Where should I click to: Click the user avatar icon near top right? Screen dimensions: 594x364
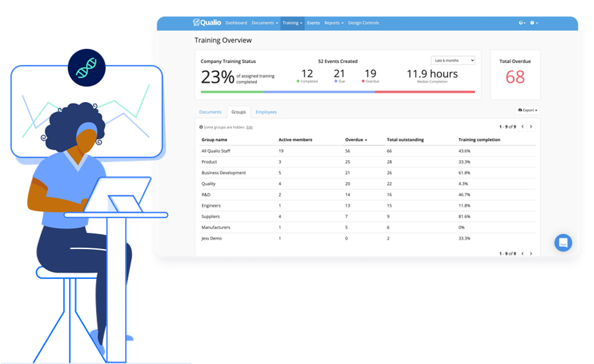tap(522, 23)
